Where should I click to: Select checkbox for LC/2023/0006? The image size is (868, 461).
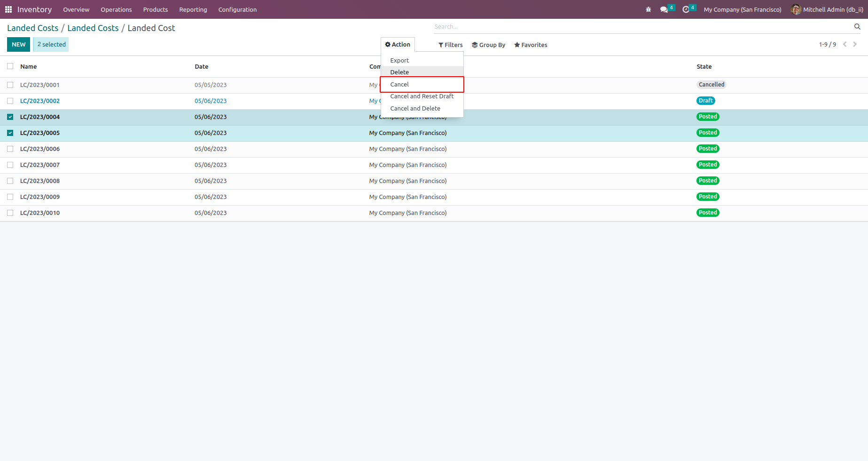pos(10,149)
